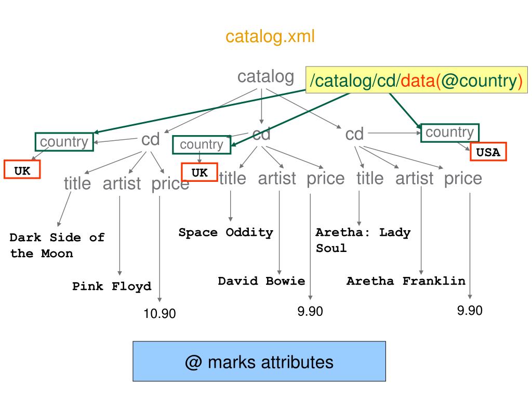Click the catalog.xml title text
532x399 pixels.
coord(270,36)
